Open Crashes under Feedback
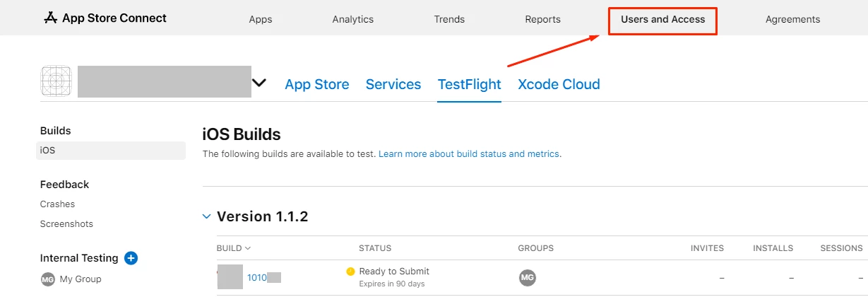868x297 pixels. (x=58, y=204)
